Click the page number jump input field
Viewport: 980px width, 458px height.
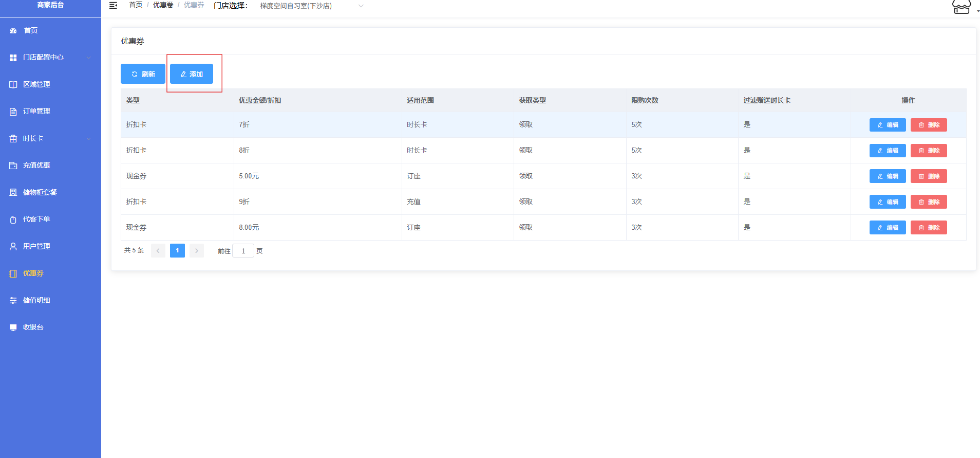click(x=243, y=251)
